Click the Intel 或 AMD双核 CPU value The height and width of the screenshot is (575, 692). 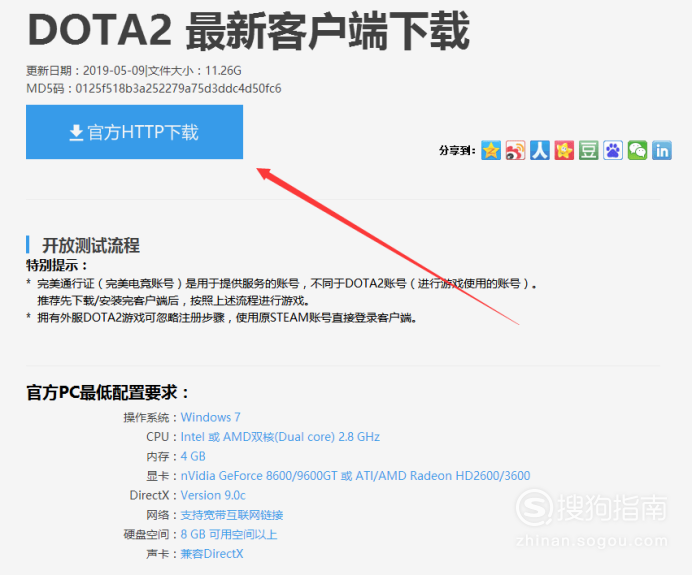tap(280, 436)
